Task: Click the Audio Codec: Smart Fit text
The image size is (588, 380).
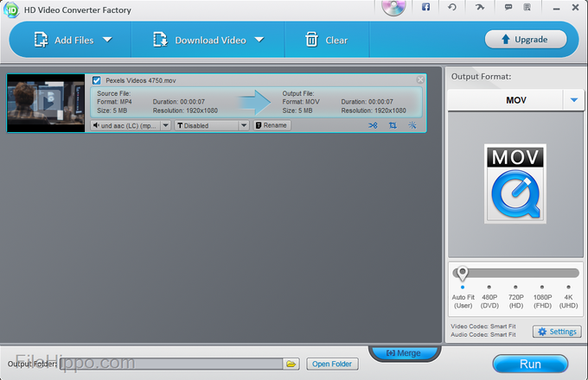Action: point(483,335)
